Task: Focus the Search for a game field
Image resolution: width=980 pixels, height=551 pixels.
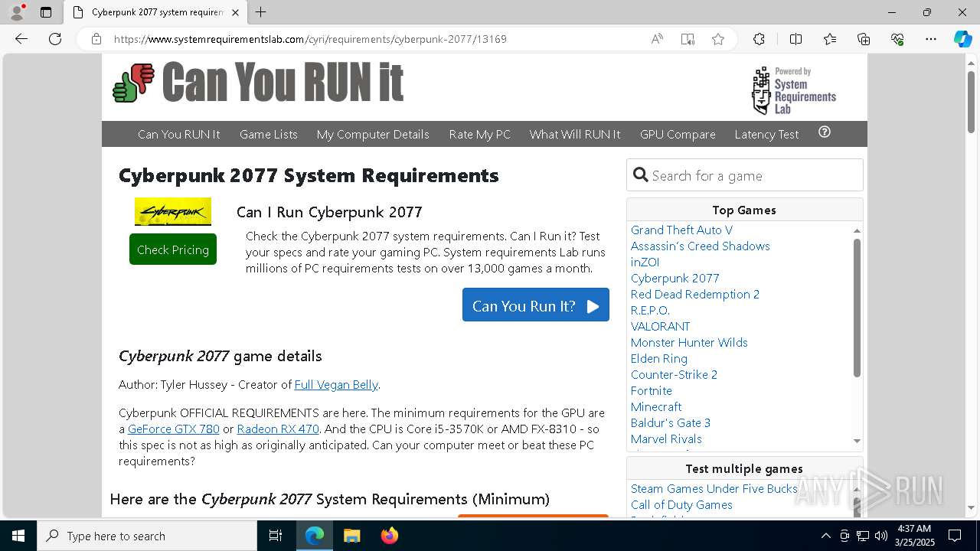Action: (745, 175)
